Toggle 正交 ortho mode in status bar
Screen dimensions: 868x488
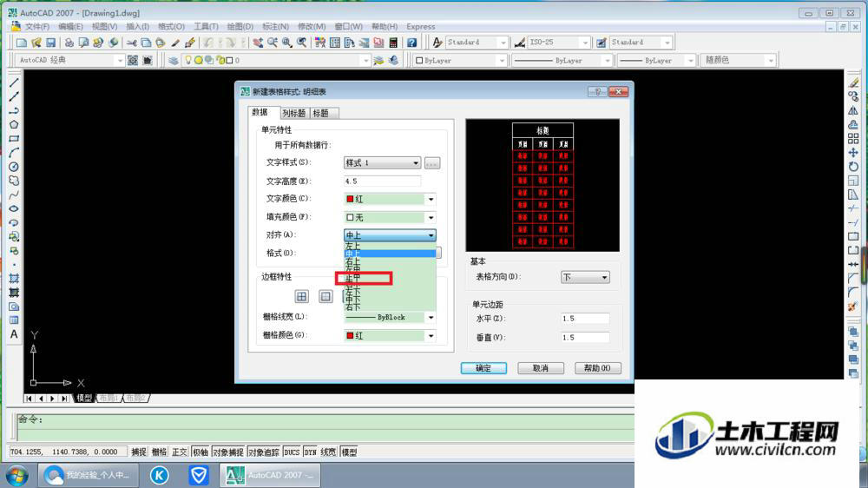pyautogui.click(x=180, y=452)
